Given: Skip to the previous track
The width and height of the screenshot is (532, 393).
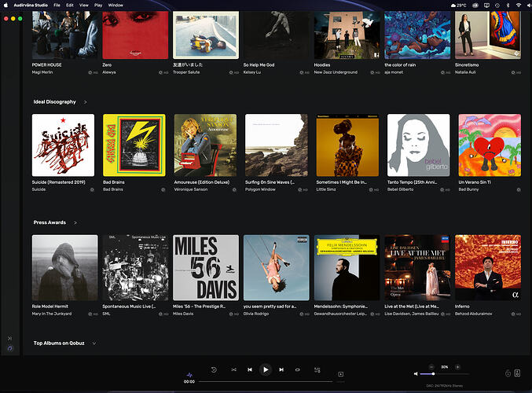Looking at the screenshot, I should [250, 369].
